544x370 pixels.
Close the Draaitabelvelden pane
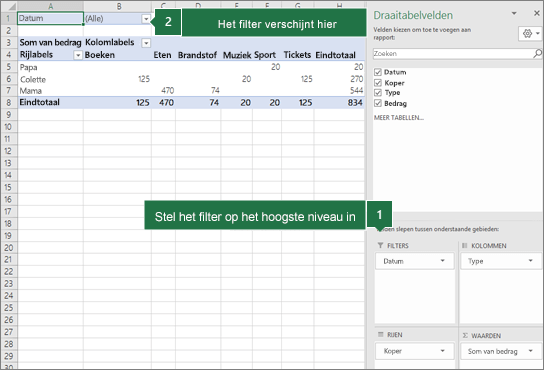point(536,13)
